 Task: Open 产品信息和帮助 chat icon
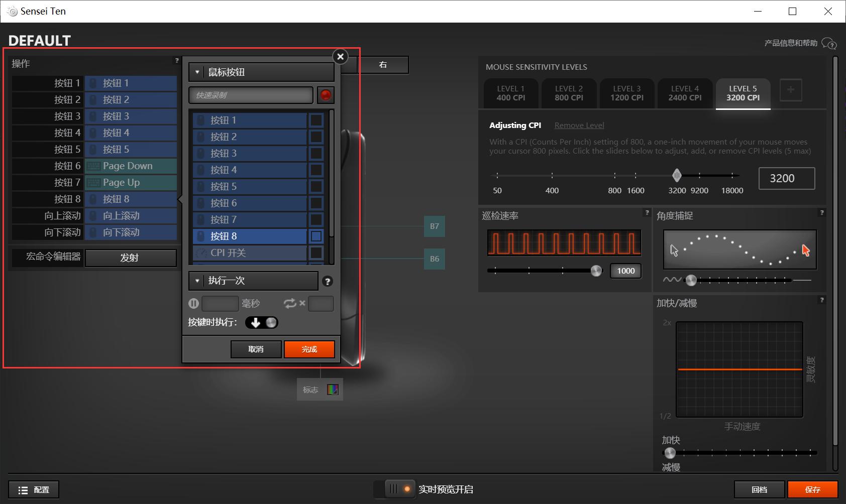point(829,44)
